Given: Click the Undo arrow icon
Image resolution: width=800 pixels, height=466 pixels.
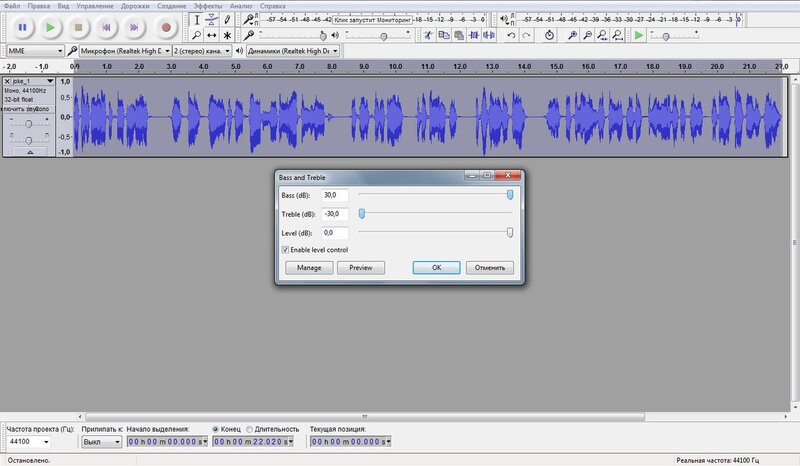Looking at the screenshot, I should coord(511,35).
